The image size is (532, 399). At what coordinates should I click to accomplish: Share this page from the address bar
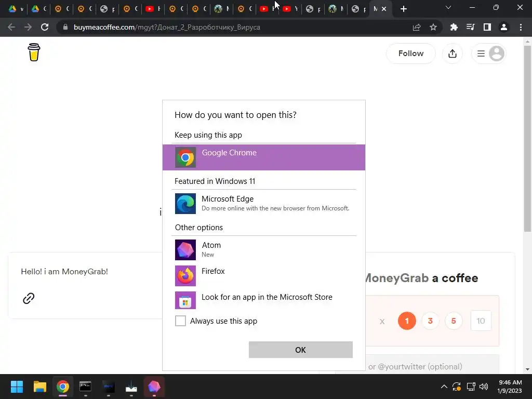(417, 27)
